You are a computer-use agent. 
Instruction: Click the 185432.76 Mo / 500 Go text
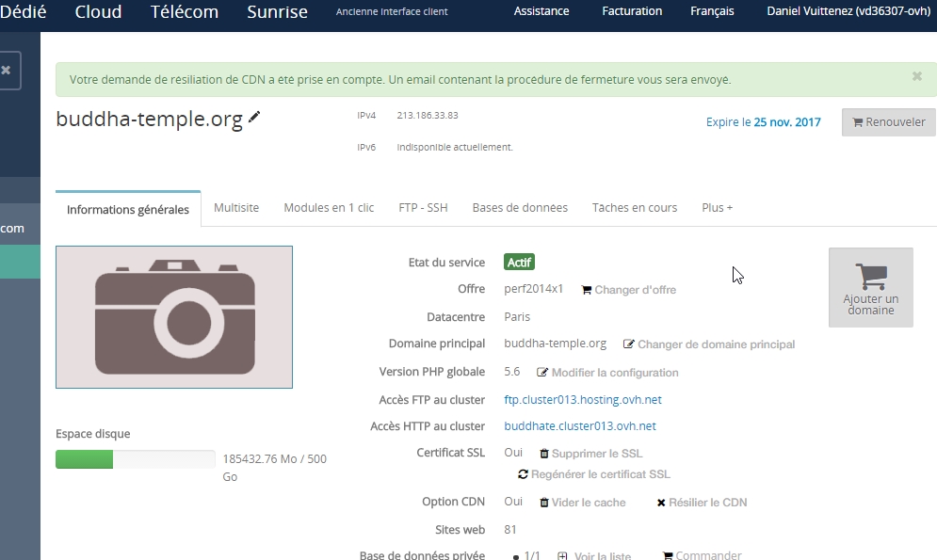[275, 468]
